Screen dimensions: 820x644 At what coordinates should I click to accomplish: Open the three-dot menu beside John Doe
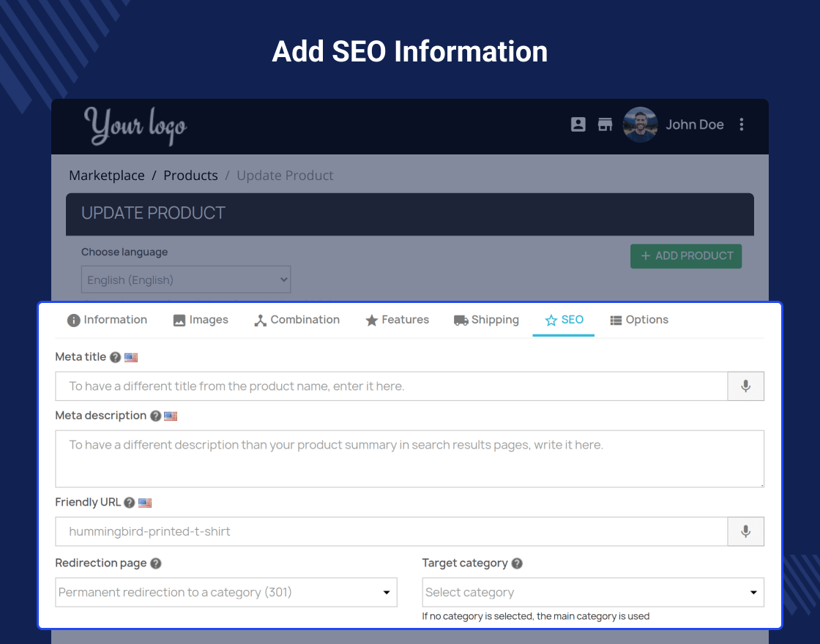741,124
